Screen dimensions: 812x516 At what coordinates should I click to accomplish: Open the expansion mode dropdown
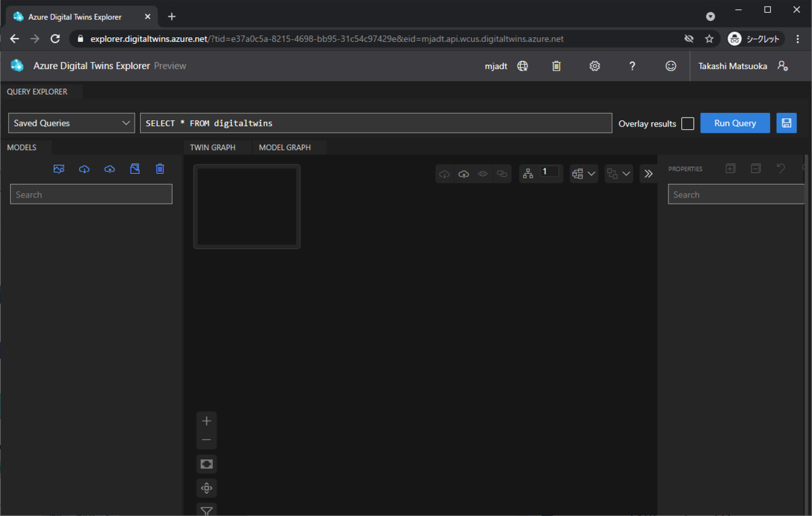pos(618,174)
